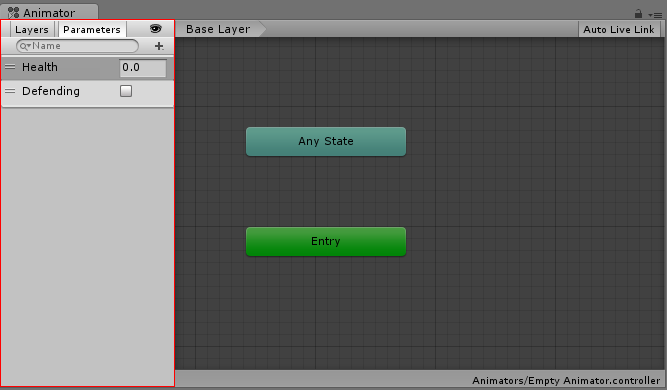The image size is (667, 390).
Task: Grab the reorder handle of the Health parameter
Action: pyautogui.click(x=10, y=67)
